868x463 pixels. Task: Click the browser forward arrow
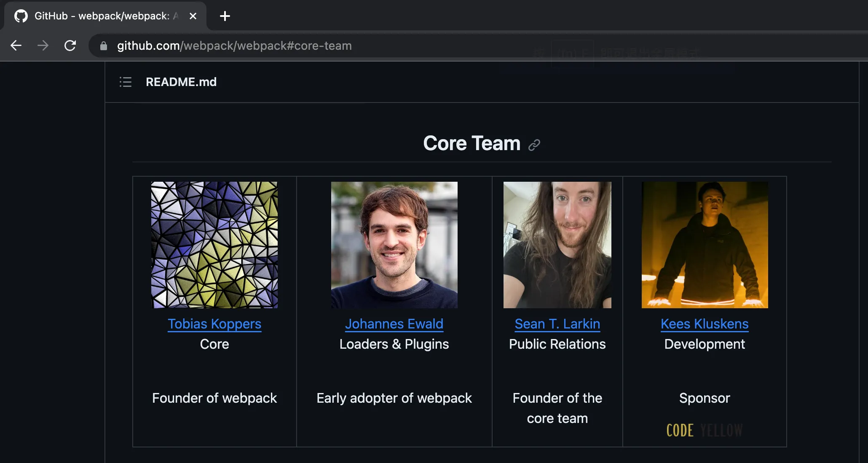coord(43,46)
